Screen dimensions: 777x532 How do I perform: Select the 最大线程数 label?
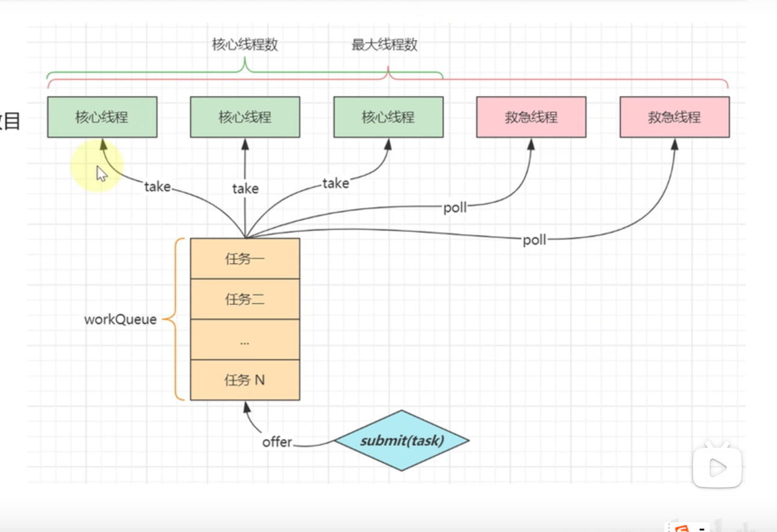pos(385,45)
